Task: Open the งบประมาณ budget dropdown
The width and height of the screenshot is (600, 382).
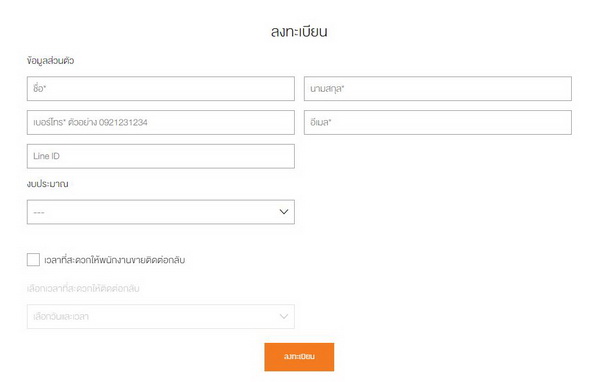Action: (x=161, y=212)
